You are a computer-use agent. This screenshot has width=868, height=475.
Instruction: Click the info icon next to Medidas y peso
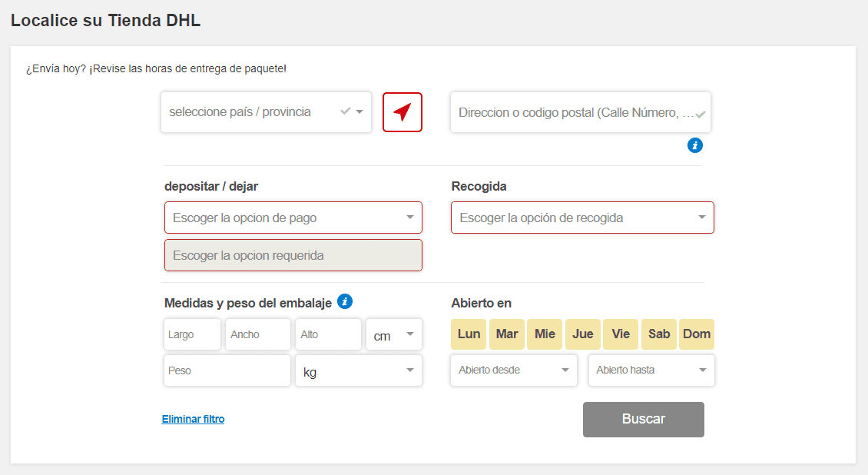pyautogui.click(x=345, y=301)
